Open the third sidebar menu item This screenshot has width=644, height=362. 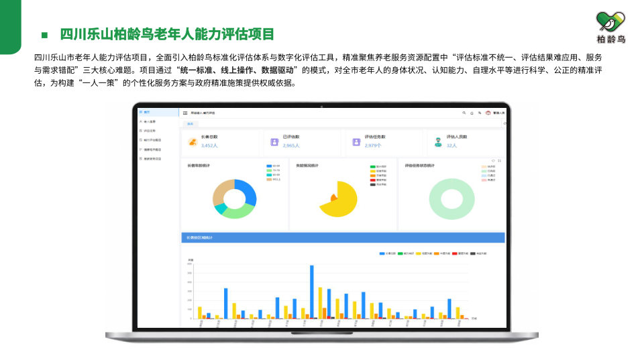click(158, 131)
